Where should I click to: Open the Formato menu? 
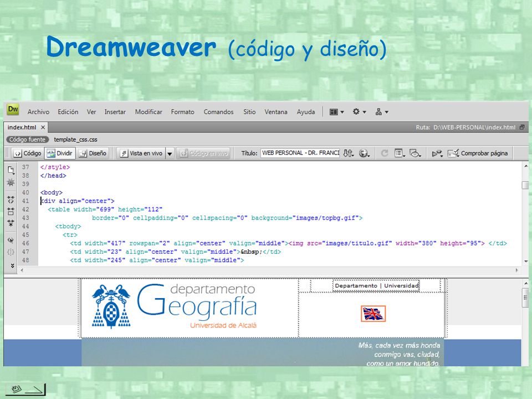point(182,111)
